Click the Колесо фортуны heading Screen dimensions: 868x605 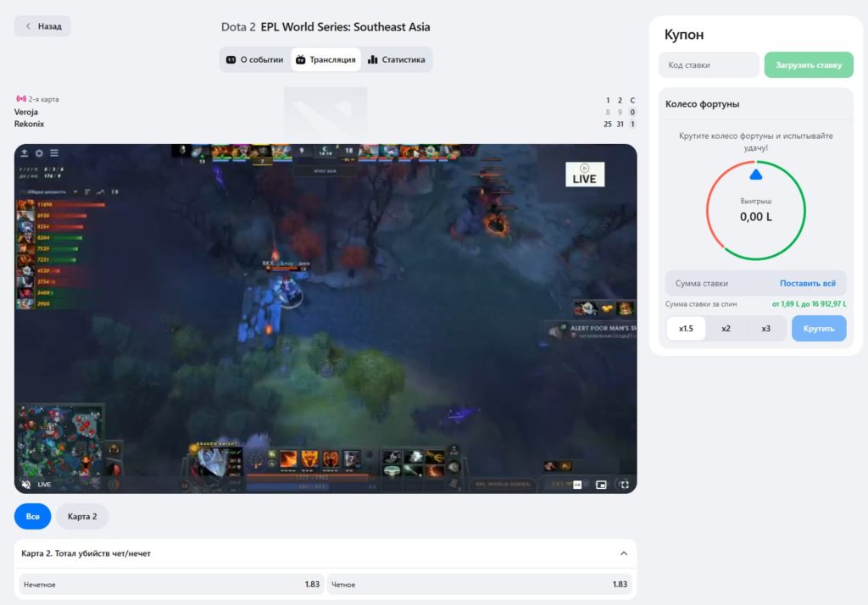pyautogui.click(x=702, y=104)
